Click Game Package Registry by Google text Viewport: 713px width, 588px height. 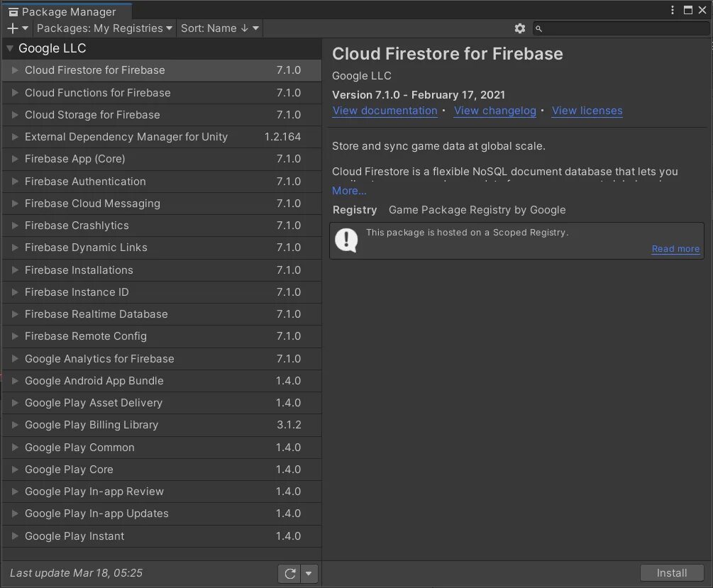[x=477, y=210]
